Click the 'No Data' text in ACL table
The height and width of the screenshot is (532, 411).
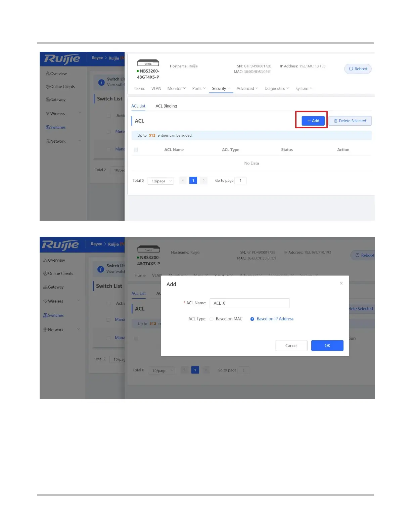(252, 163)
